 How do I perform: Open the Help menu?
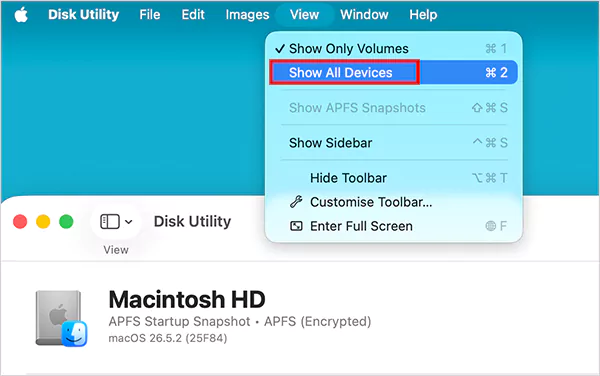tap(423, 15)
